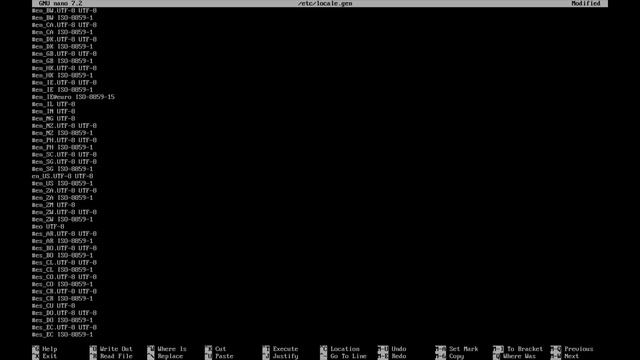The width and height of the screenshot is (640, 360).
Task: Click the GNU nano 7.2 title text
Action: click(60, 3)
